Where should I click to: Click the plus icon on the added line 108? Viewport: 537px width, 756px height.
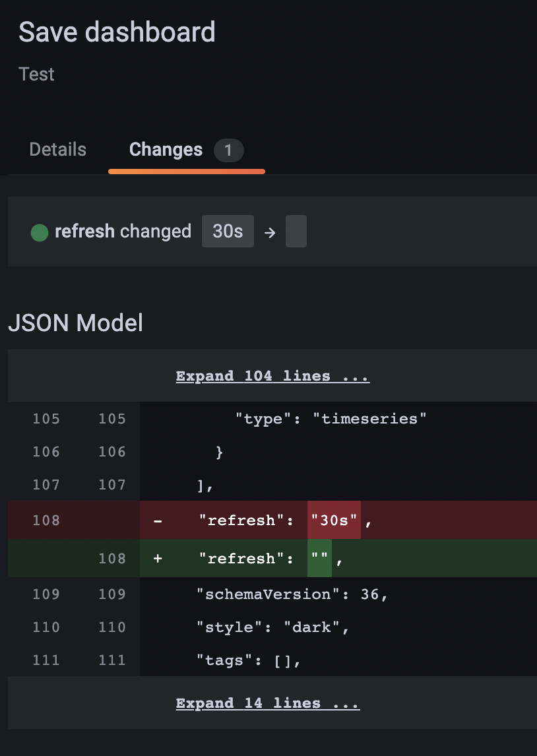(x=157, y=559)
